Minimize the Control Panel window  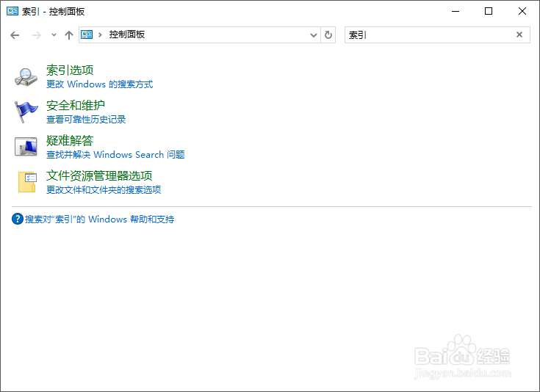[456, 11]
